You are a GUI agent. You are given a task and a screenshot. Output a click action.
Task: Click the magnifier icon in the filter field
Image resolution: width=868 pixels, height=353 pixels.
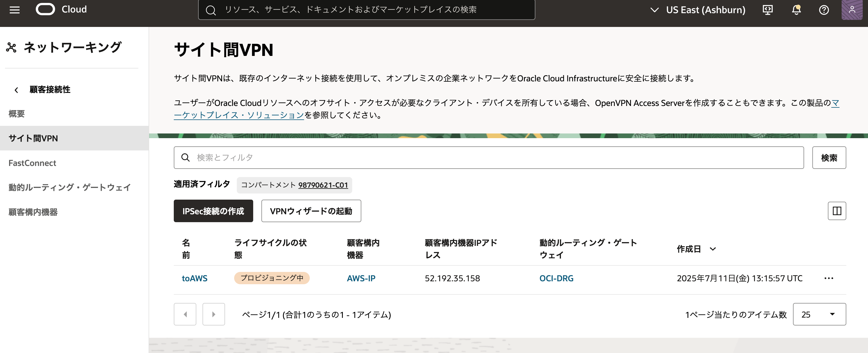(185, 157)
